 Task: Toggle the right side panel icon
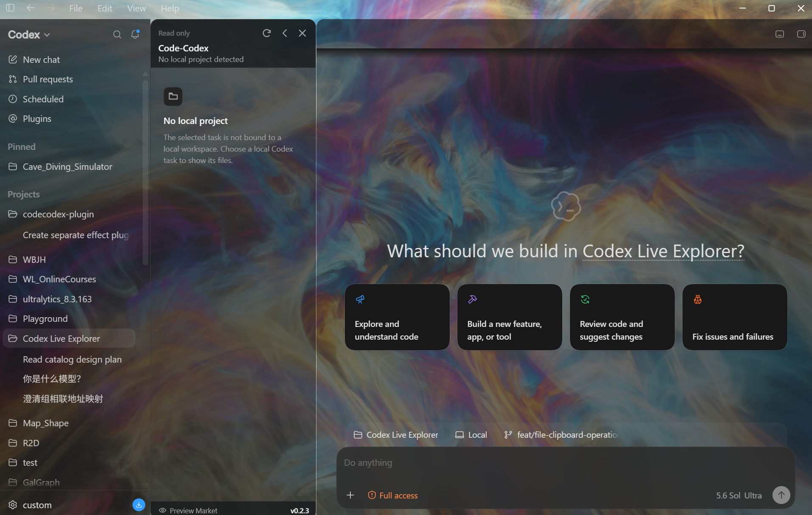801,34
